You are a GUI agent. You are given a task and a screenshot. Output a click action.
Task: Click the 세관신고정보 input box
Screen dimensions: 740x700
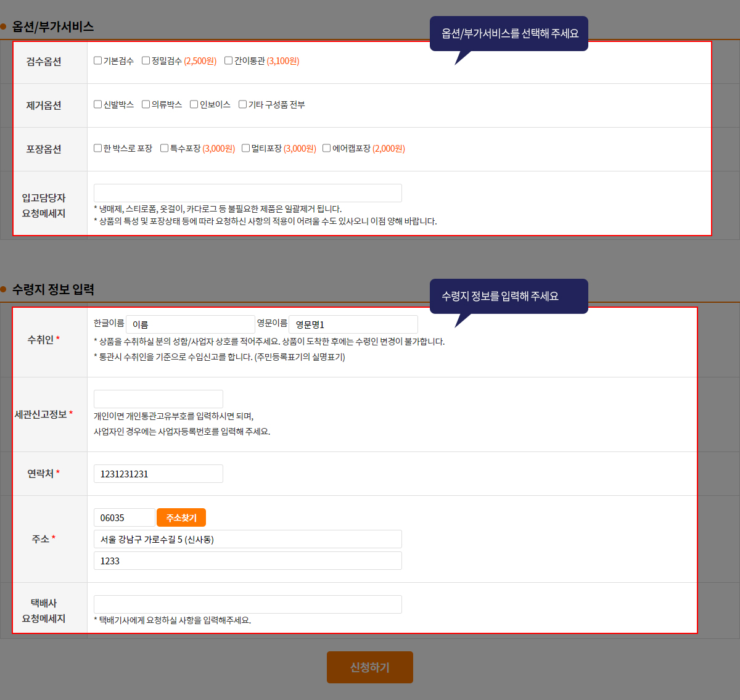158,399
